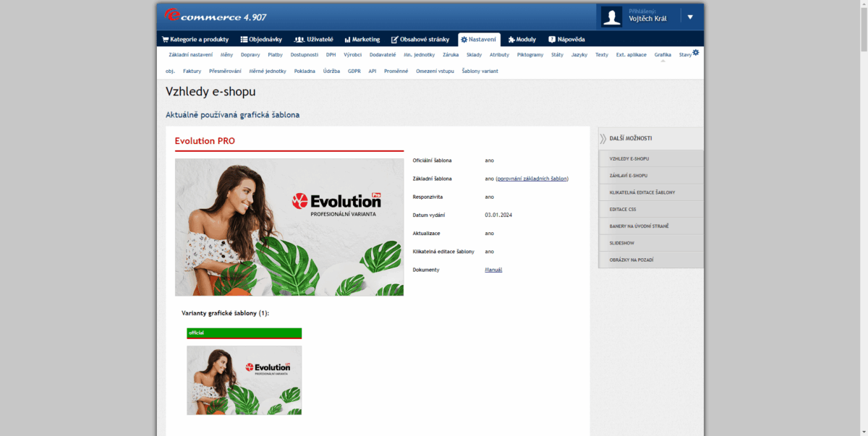The width and height of the screenshot is (868, 436).
Task: Select the Nastavení gear icon
Action: 464,39
